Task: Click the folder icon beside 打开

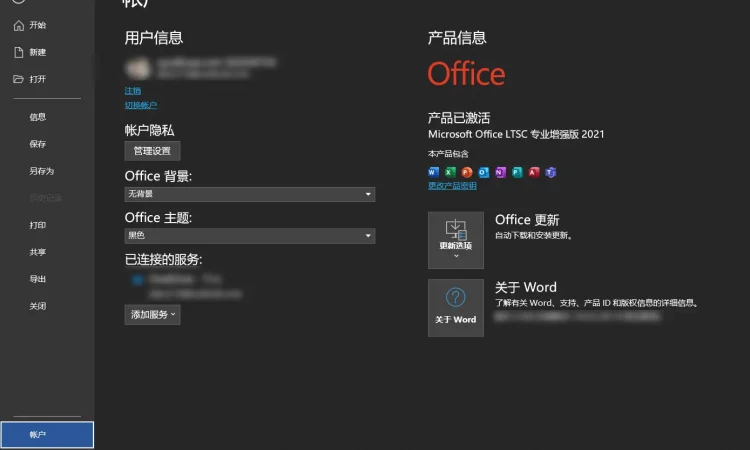Action: [19, 79]
